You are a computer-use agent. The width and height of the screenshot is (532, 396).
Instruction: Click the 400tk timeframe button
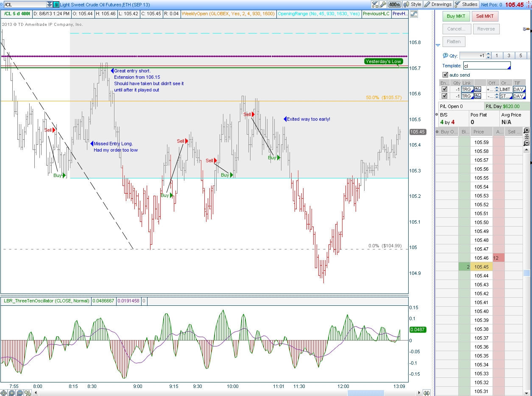395,4
